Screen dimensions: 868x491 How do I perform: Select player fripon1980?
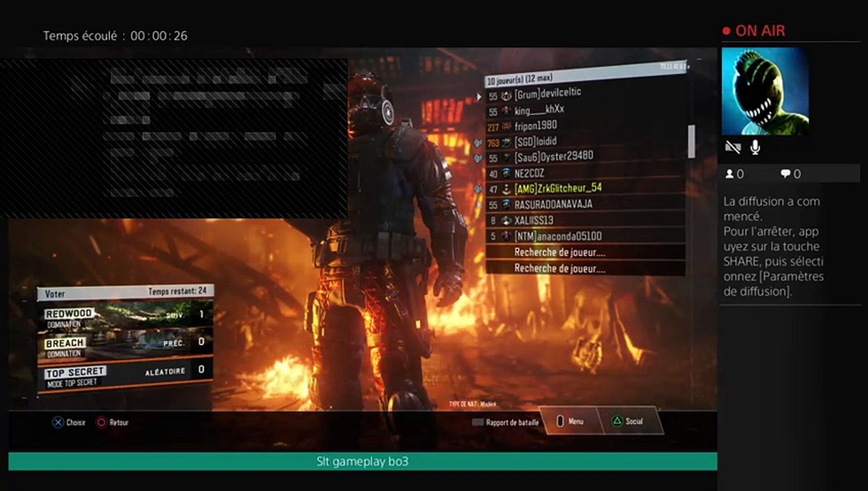(x=585, y=126)
